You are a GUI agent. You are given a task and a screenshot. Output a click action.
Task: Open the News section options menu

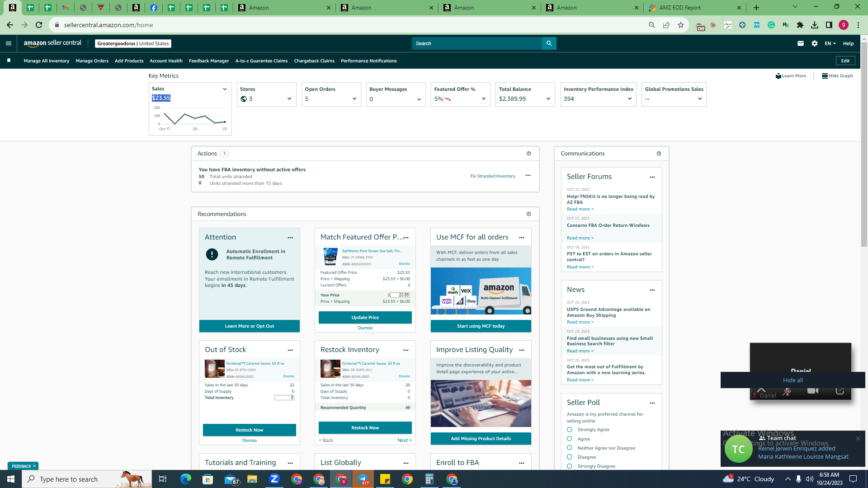(652, 290)
